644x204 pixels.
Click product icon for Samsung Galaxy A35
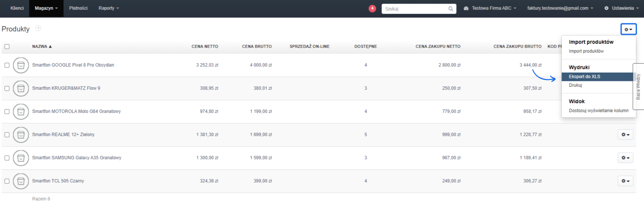21,158
